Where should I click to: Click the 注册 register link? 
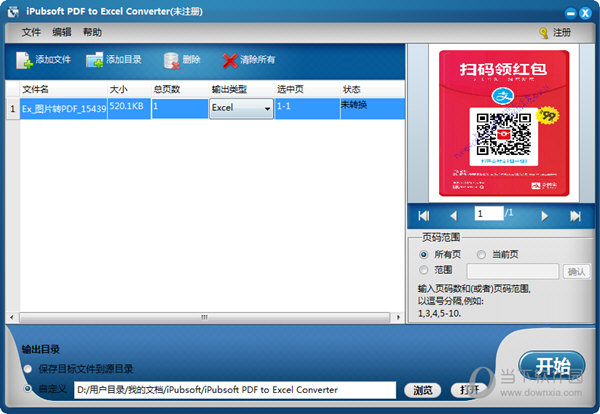coord(562,33)
